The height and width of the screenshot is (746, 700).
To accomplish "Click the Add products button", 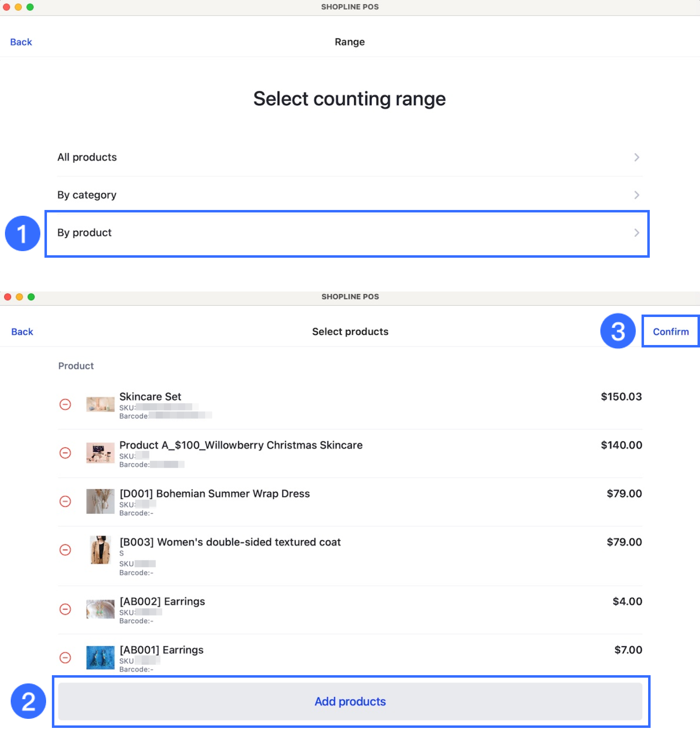I will coord(350,702).
